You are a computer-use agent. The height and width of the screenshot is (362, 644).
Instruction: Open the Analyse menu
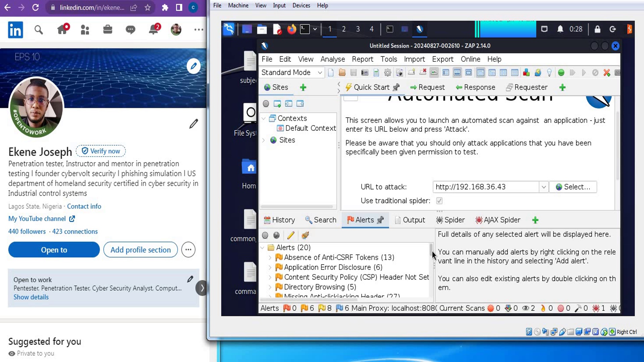[x=332, y=59]
